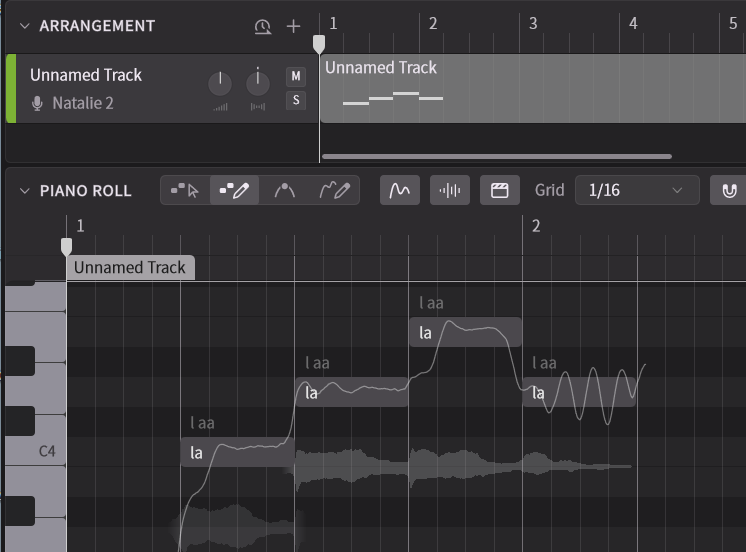Select the Natalie 2 voice label

click(x=83, y=103)
